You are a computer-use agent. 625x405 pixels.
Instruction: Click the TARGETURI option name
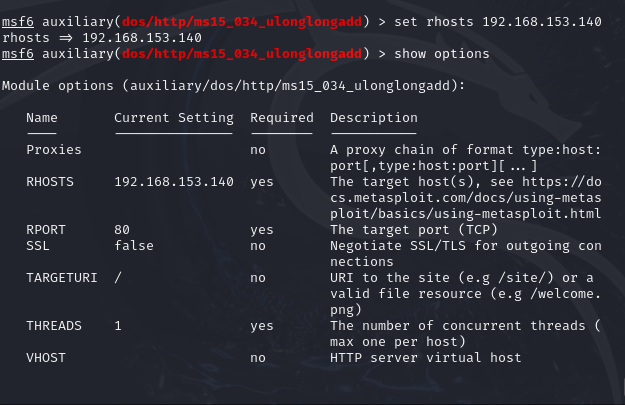click(x=62, y=278)
